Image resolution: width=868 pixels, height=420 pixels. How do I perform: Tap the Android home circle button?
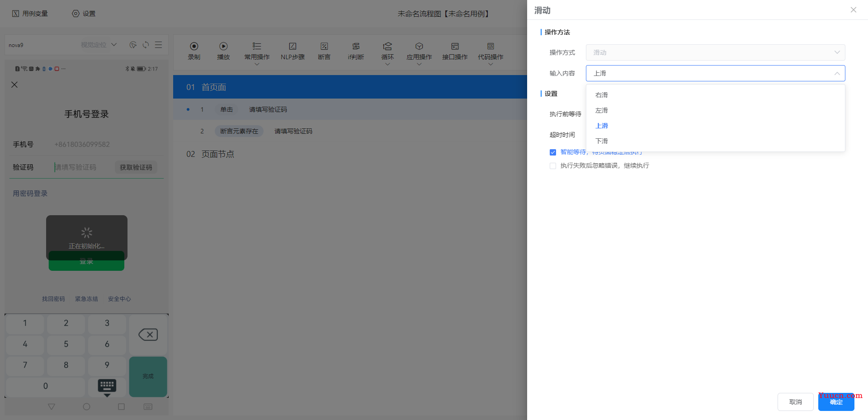(x=86, y=406)
